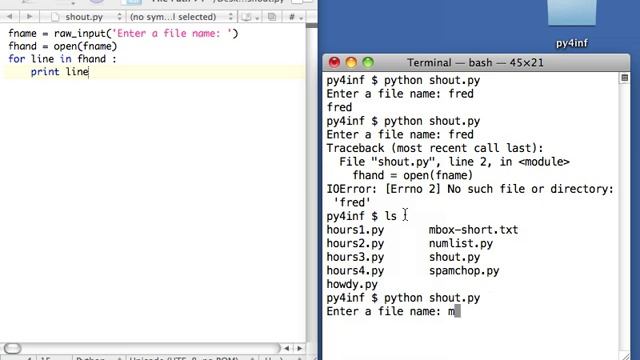Click 'fhand = open(fname)' editor line
The width and height of the screenshot is (640, 360).
coord(62,46)
